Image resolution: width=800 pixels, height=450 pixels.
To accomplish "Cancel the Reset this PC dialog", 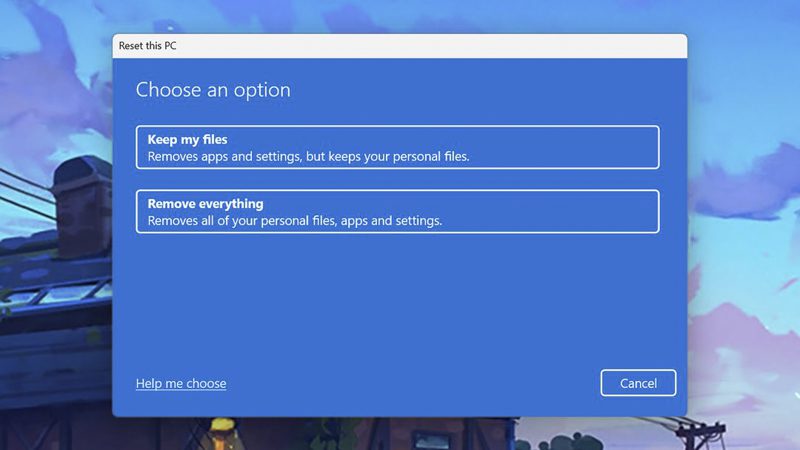I will tap(638, 383).
